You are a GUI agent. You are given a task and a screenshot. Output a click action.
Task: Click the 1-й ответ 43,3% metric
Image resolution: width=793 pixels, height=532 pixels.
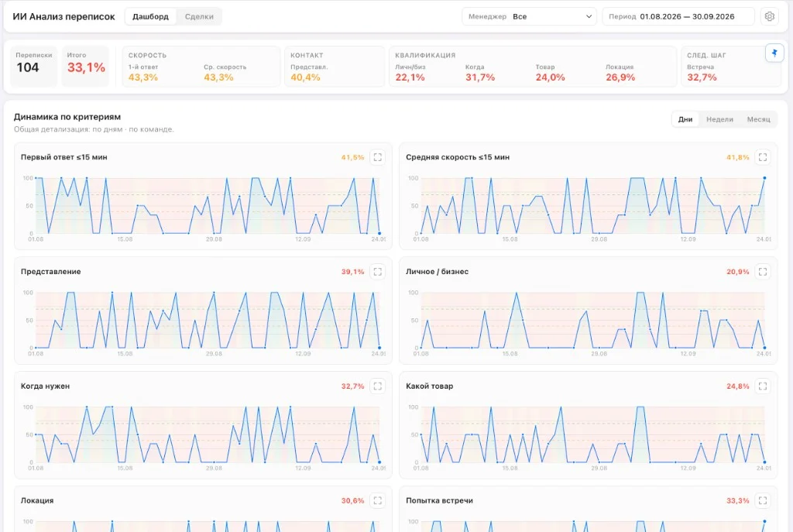[x=143, y=72]
